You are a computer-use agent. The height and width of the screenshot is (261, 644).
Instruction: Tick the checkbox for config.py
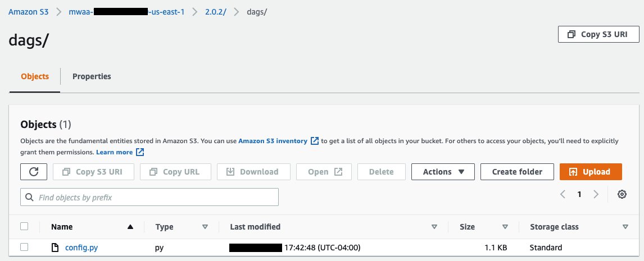[24, 247]
